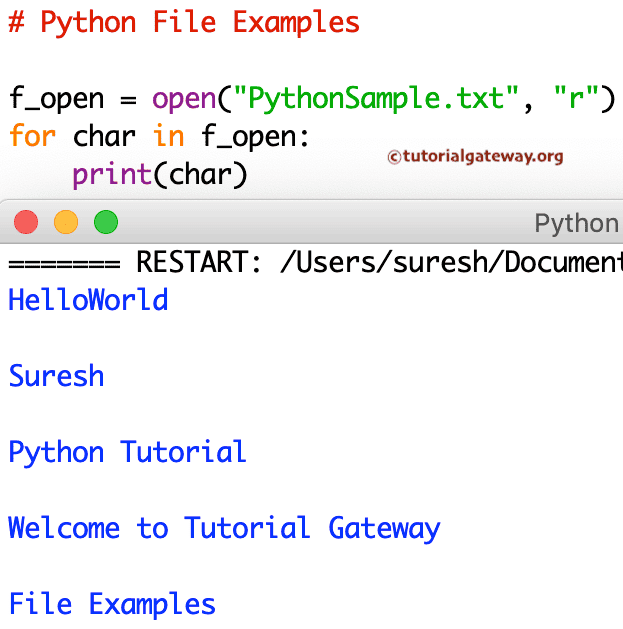The height and width of the screenshot is (629, 623).
Task: Click the 'in' keyword in the for loop
Action: pos(168,136)
